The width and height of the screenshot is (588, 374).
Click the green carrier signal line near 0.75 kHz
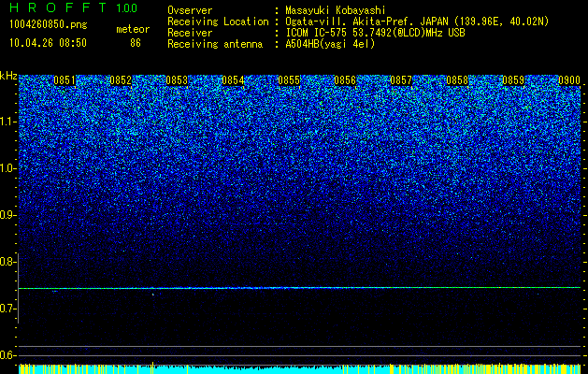(x=299, y=288)
